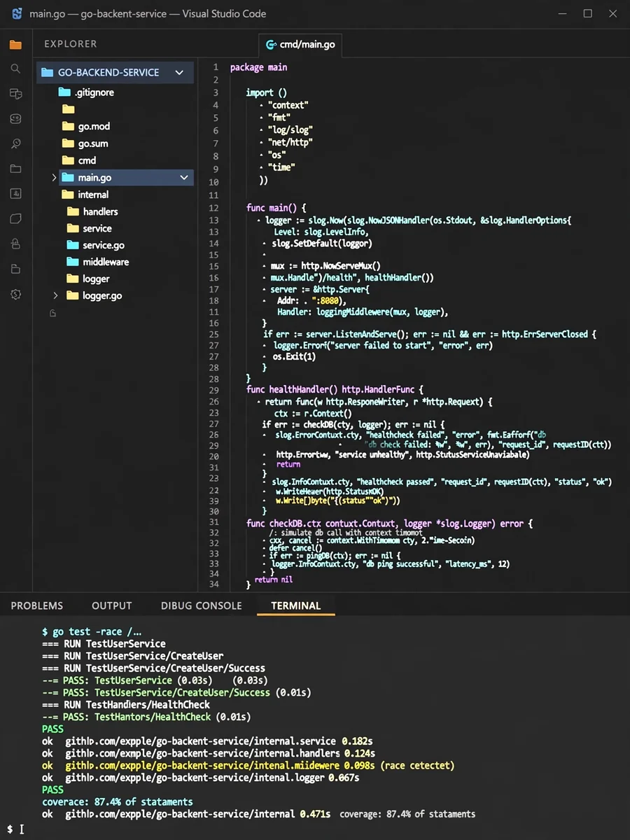Select the handlers folder in the tree

click(100, 211)
